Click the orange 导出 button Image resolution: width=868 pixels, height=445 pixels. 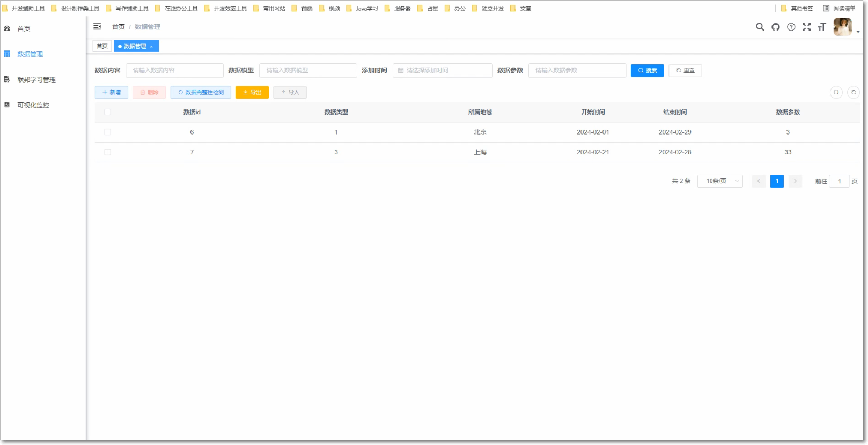pyautogui.click(x=252, y=92)
